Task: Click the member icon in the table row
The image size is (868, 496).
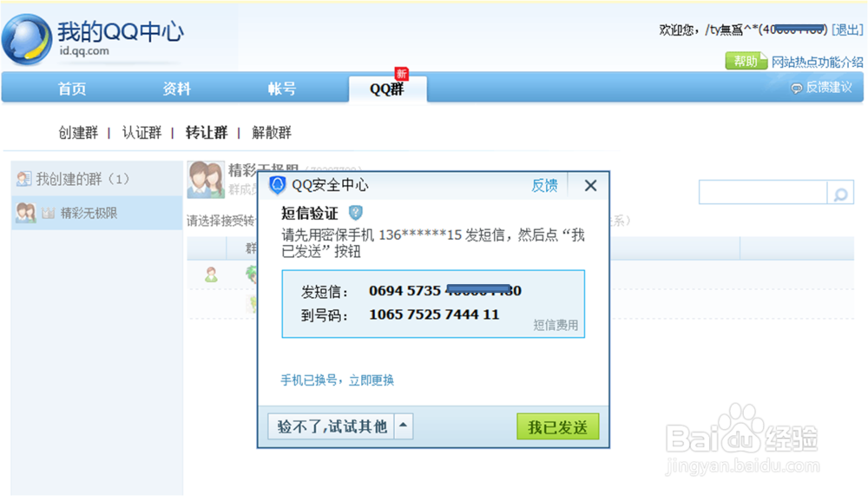Action: pos(211,274)
